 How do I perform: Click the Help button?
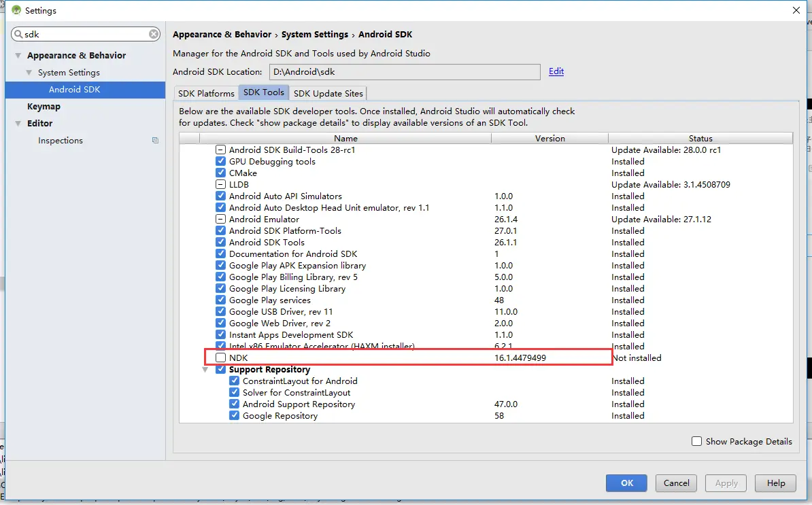pyautogui.click(x=776, y=483)
